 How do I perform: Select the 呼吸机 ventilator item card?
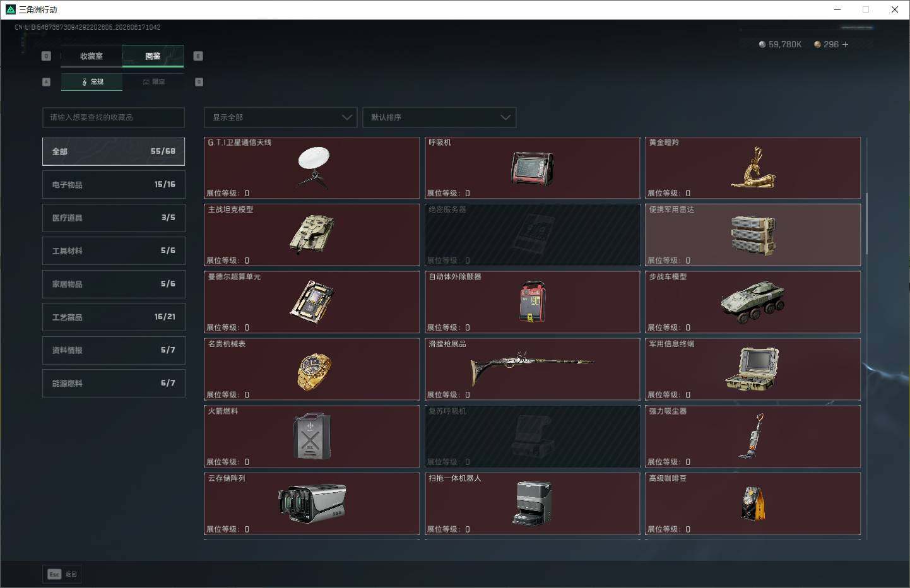(533, 168)
